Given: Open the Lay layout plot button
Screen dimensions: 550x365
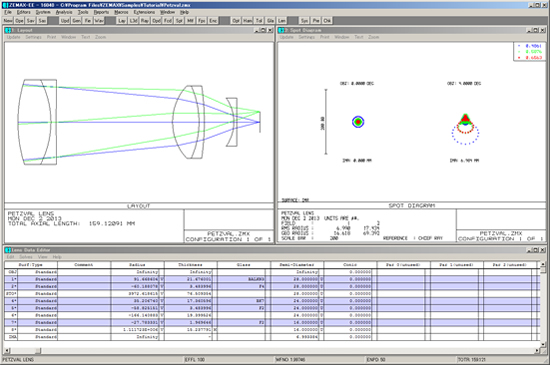Looking at the screenshot, I should click(x=122, y=21).
